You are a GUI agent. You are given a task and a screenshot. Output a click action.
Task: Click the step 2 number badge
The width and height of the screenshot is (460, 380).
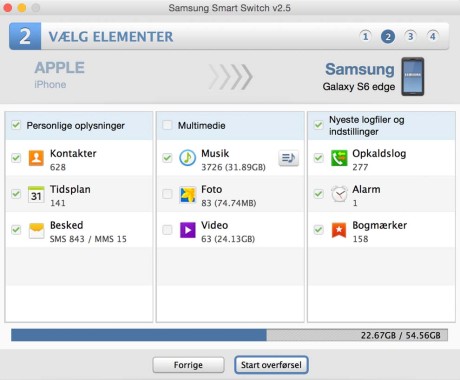point(25,36)
